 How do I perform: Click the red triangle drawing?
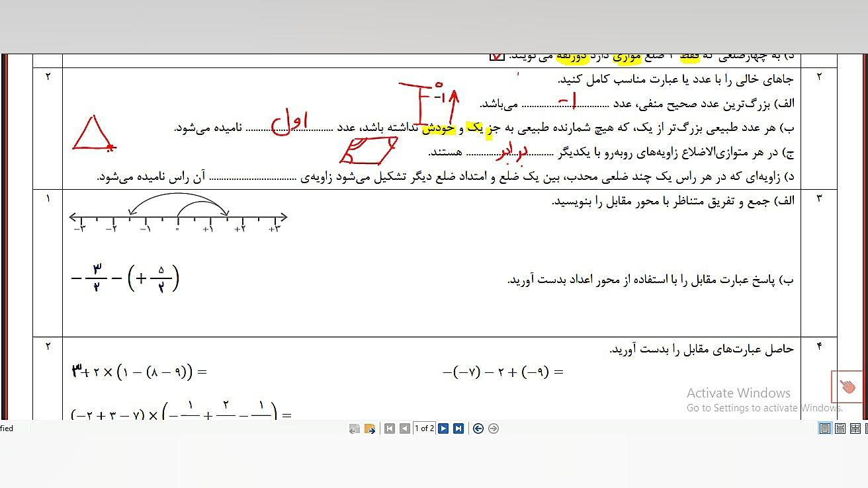pyautogui.click(x=93, y=134)
